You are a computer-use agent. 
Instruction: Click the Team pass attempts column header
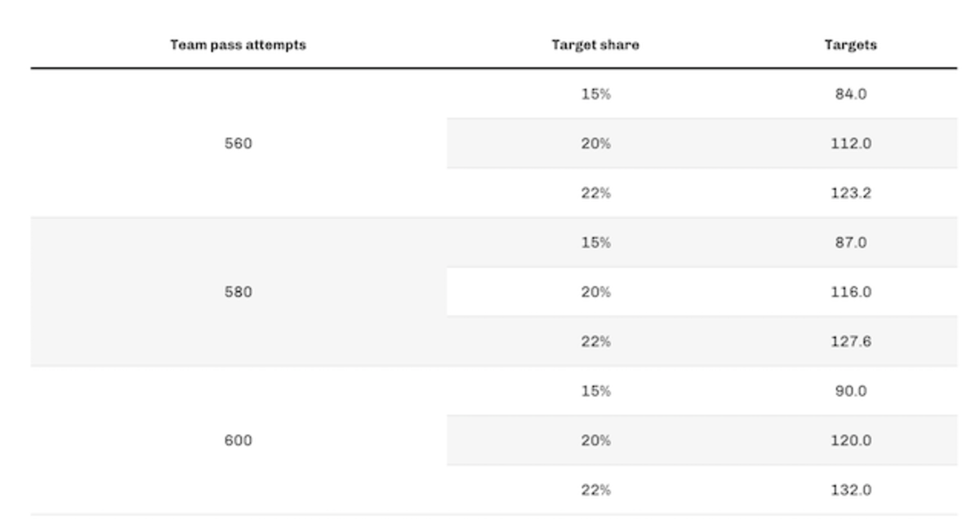[x=238, y=45]
